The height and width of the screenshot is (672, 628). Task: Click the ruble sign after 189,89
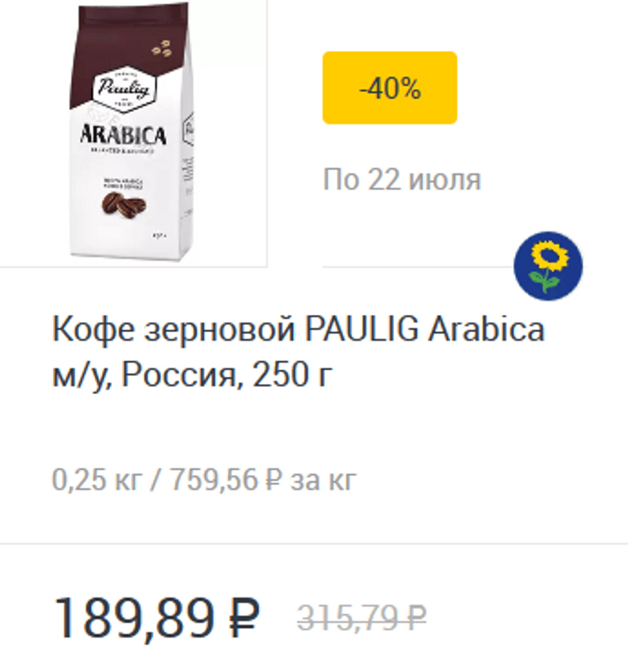[243, 617]
